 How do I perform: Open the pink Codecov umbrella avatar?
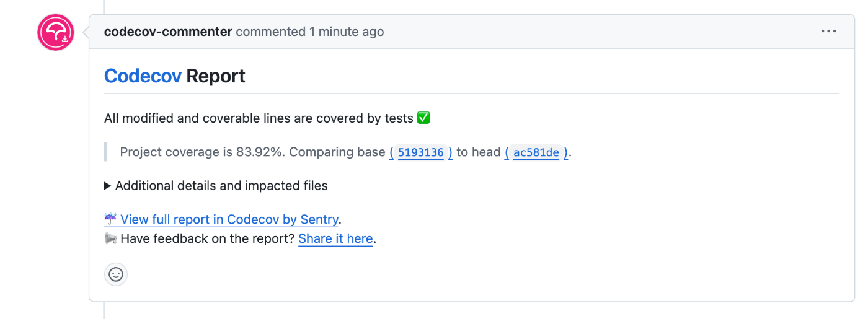pos(56,32)
